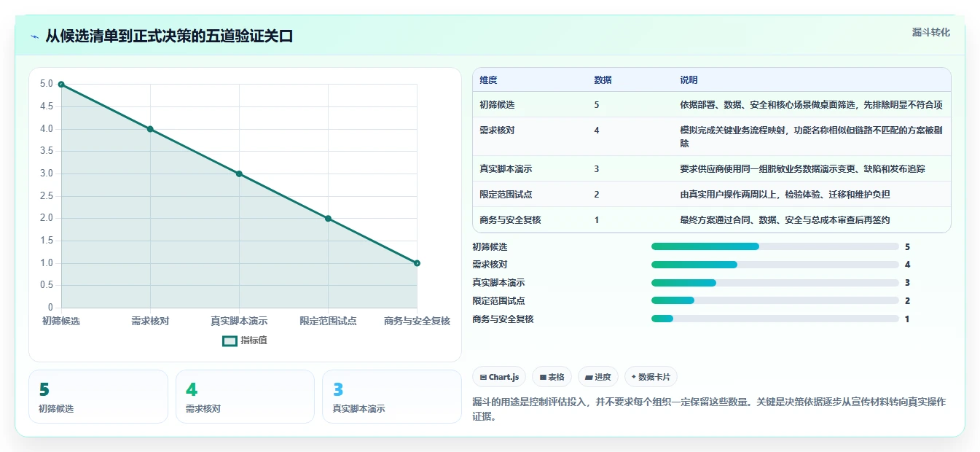Open the data card showing 5 初筛候选
The width and height of the screenshot is (980, 452).
click(x=98, y=397)
